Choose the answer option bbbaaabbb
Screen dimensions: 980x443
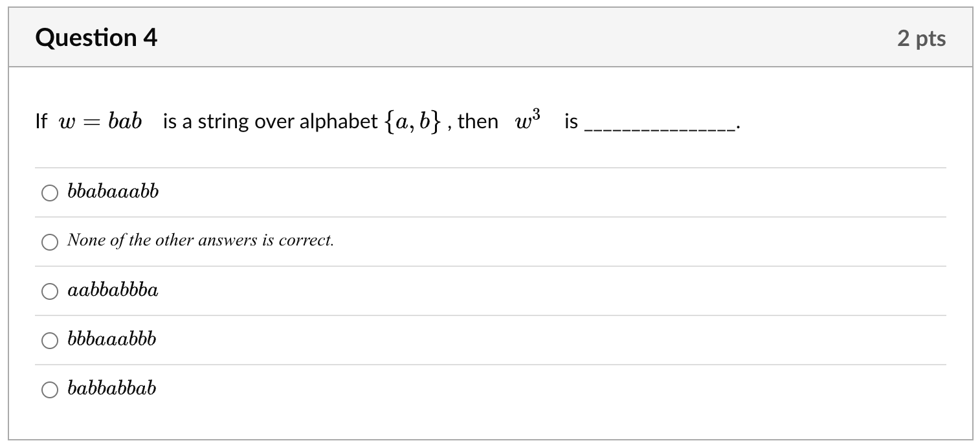click(x=111, y=339)
